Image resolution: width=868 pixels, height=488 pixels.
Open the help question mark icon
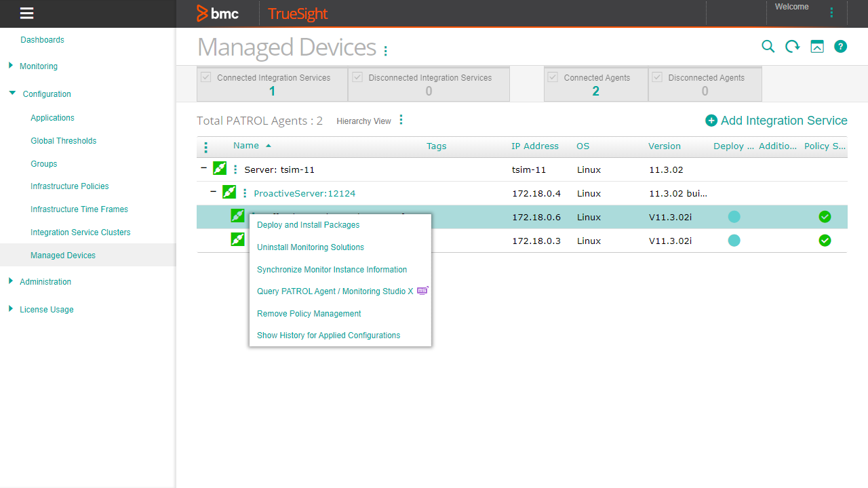(841, 47)
